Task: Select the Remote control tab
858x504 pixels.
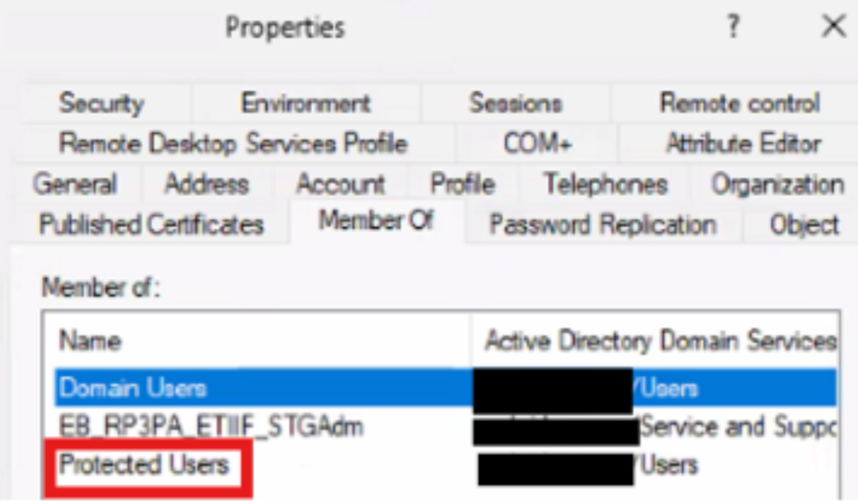Action: (740, 103)
